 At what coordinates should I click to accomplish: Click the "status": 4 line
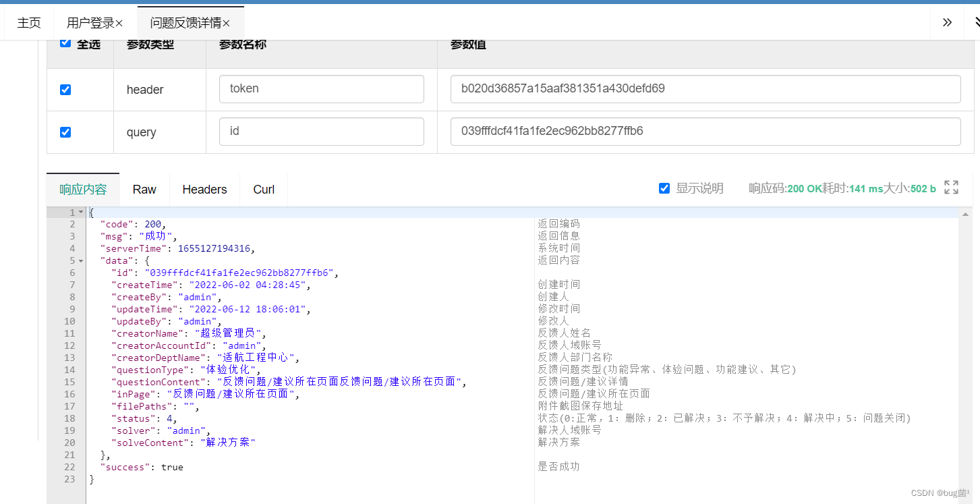pos(144,419)
